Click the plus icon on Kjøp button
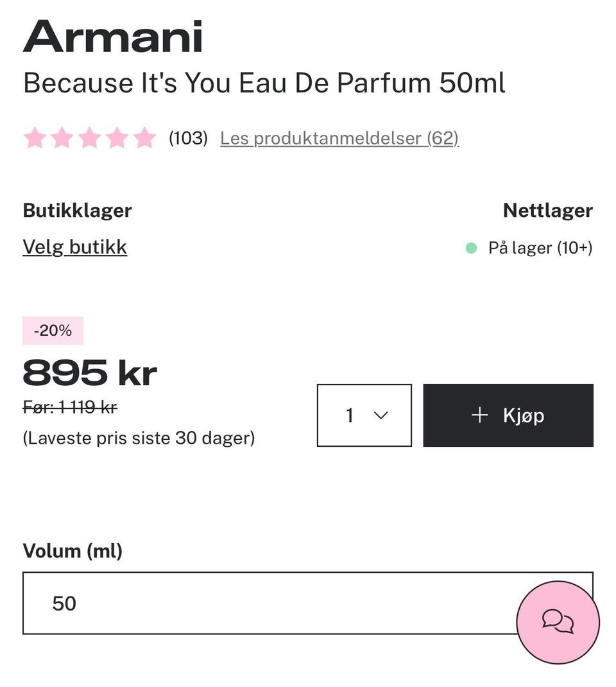 click(480, 415)
